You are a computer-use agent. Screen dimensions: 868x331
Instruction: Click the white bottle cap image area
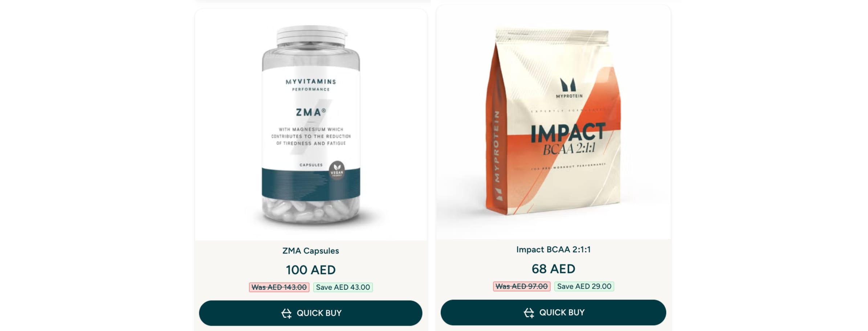point(311,36)
